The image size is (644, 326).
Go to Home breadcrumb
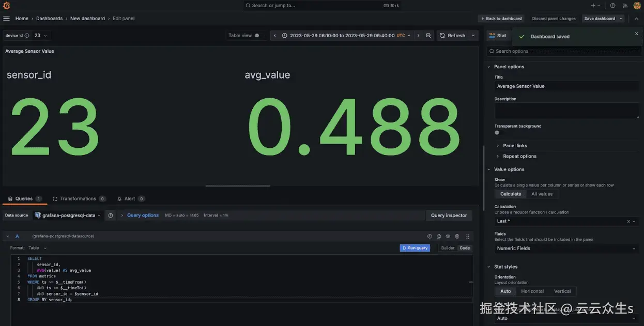(x=22, y=19)
